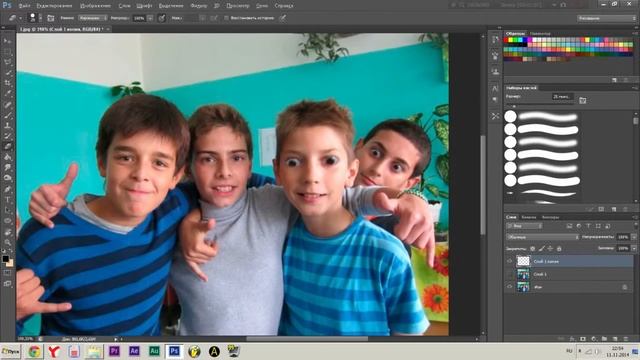Enable the 'Восстановить историю' checkbox
The height and width of the screenshot is (360, 640).
point(226,18)
